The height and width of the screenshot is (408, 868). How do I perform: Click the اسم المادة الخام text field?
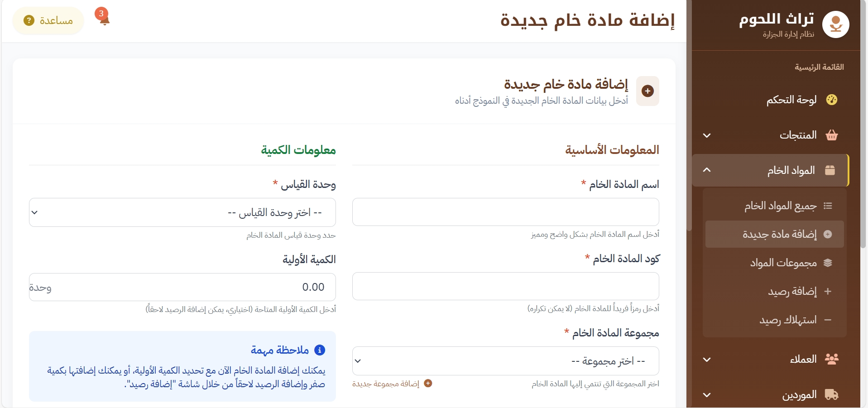pyautogui.click(x=505, y=212)
